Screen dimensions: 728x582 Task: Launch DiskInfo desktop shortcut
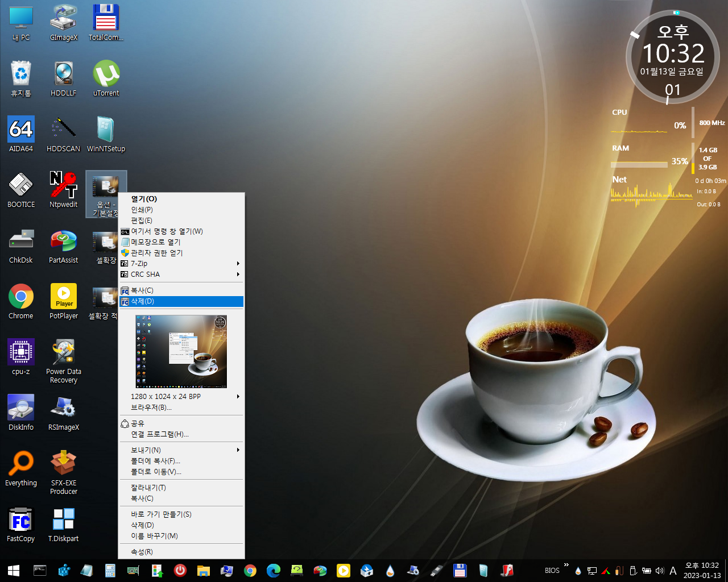click(x=21, y=413)
